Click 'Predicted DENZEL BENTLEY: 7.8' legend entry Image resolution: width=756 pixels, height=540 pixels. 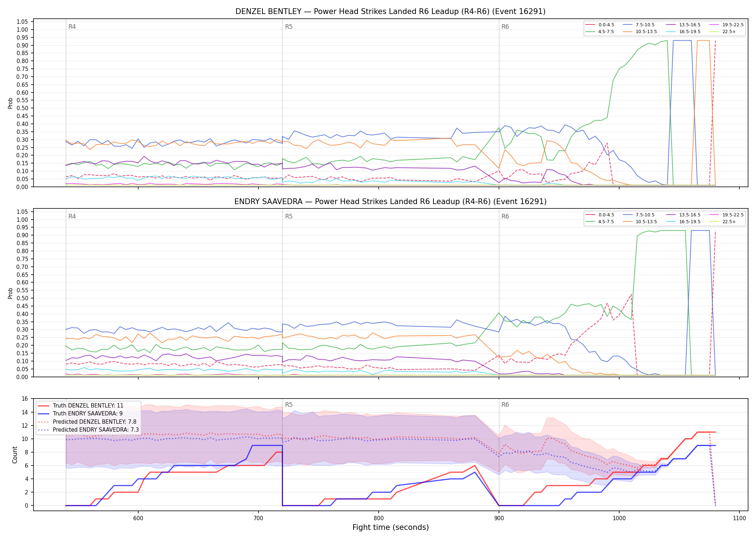tap(87, 422)
